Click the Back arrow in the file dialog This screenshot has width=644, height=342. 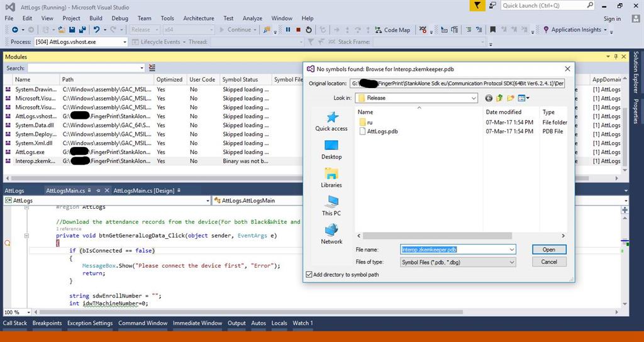click(x=488, y=98)
